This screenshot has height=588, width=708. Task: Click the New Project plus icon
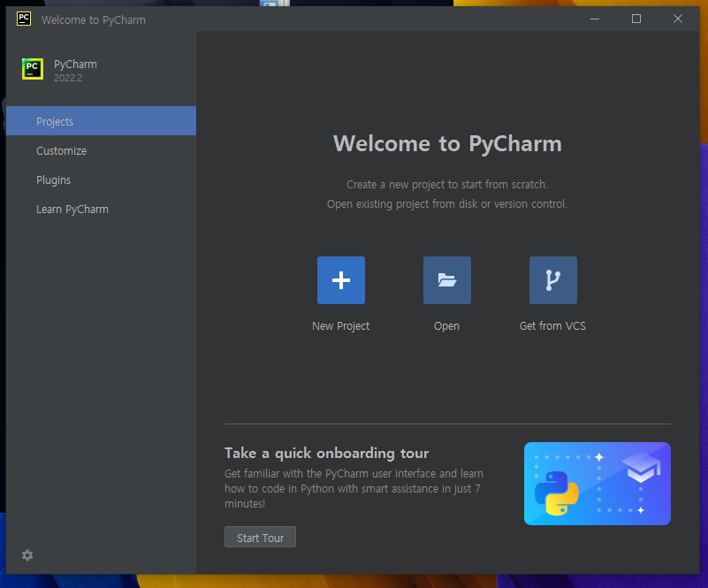[x=341, y=280]
